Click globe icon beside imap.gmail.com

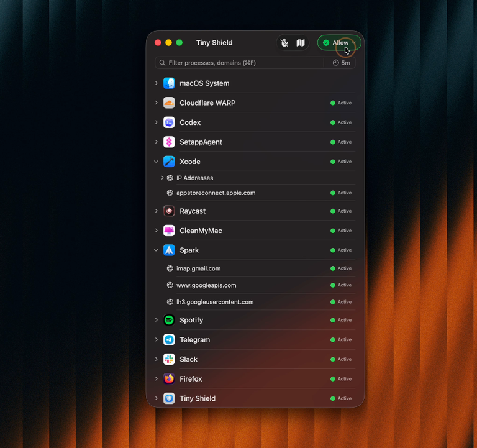pyautogui.click(x=170, y=268)
